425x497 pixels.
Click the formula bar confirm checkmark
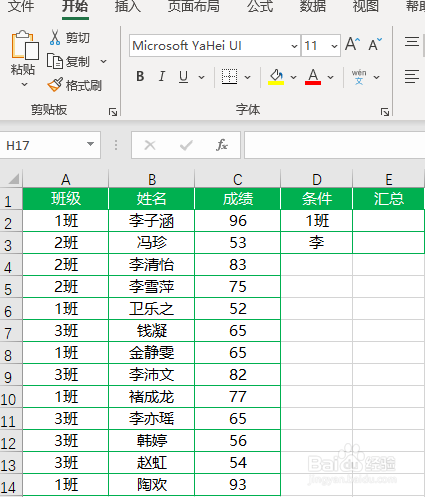[186, 145]
